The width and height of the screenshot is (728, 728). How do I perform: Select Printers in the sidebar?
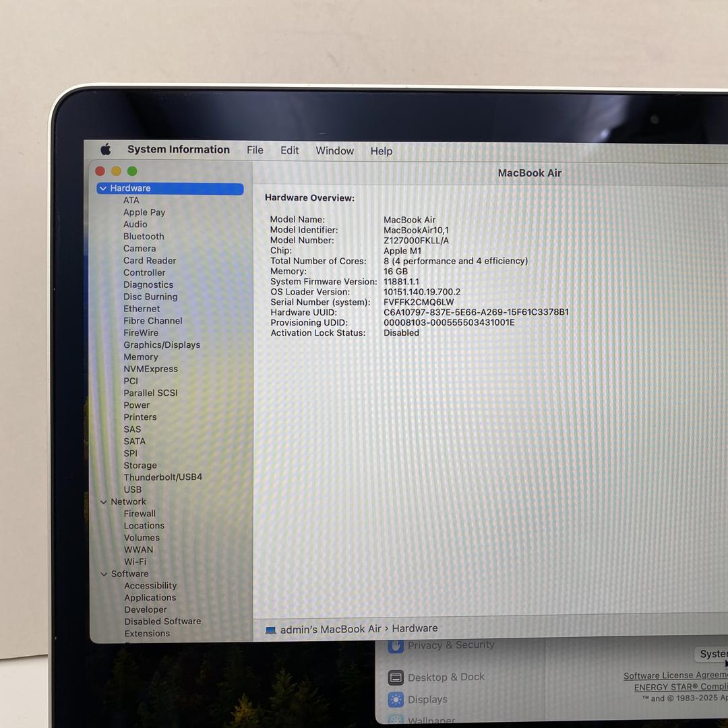coord(140,417)
